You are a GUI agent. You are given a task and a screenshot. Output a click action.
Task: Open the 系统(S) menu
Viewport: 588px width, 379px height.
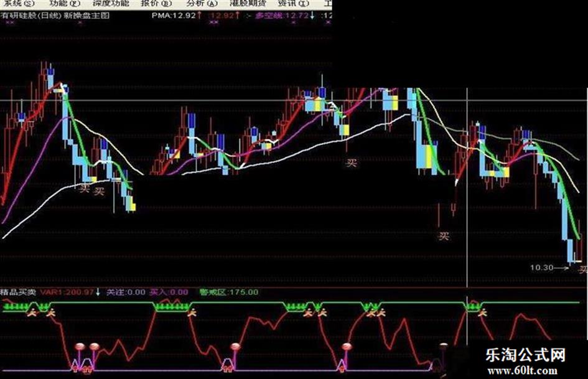(19, 3)
